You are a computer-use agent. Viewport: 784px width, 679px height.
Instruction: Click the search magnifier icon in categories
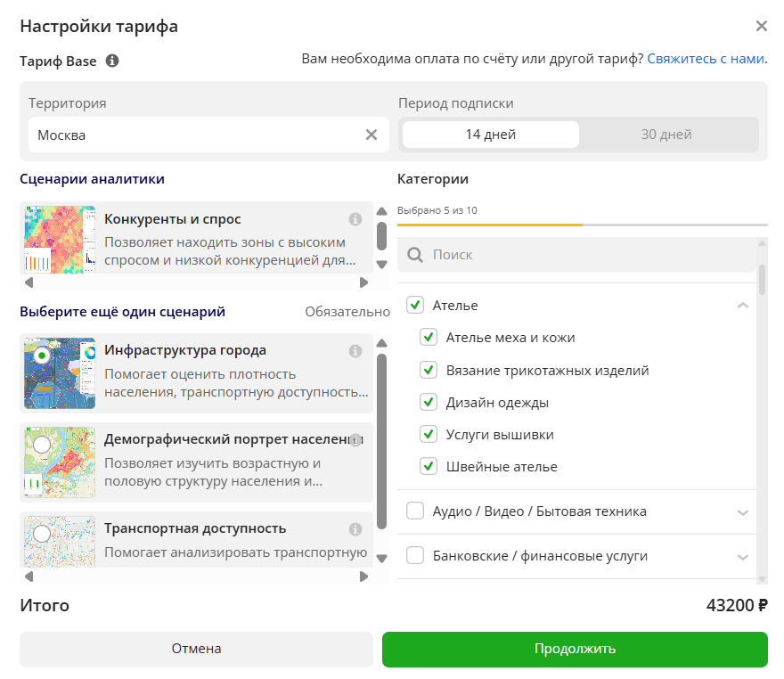pyautogui.click(x=414, y=255)
